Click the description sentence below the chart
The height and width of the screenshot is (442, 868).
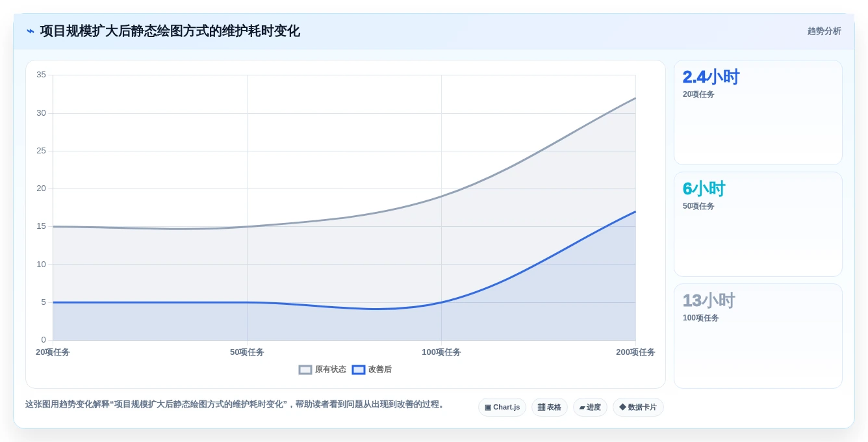tap(236, 404)
